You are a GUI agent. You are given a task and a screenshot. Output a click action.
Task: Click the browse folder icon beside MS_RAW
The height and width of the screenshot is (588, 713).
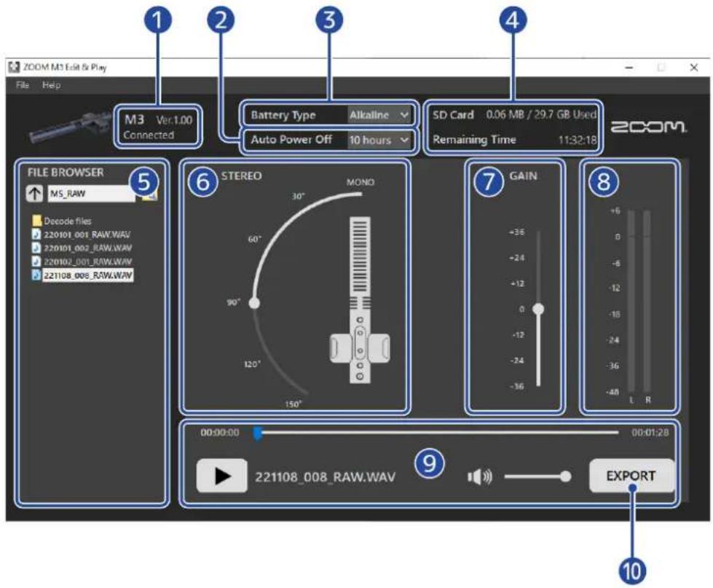pyautogui.click(x=151, y=195)
